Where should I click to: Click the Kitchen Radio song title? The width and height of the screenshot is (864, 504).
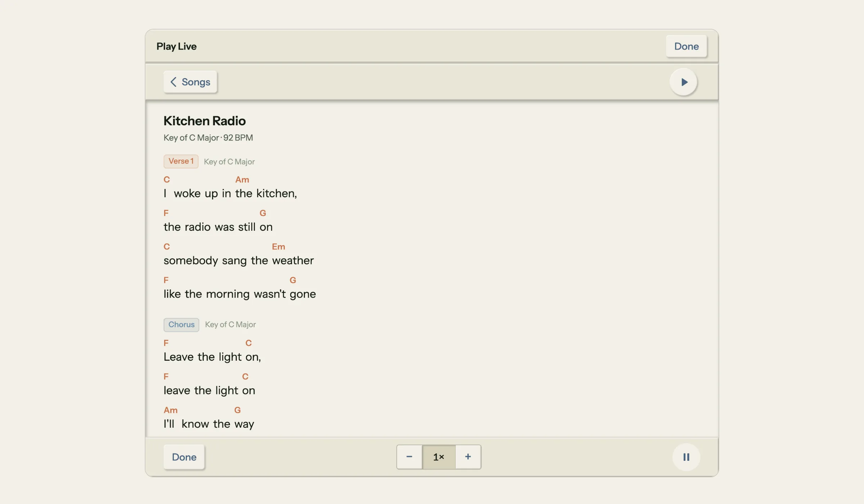(x=204, y=121)
